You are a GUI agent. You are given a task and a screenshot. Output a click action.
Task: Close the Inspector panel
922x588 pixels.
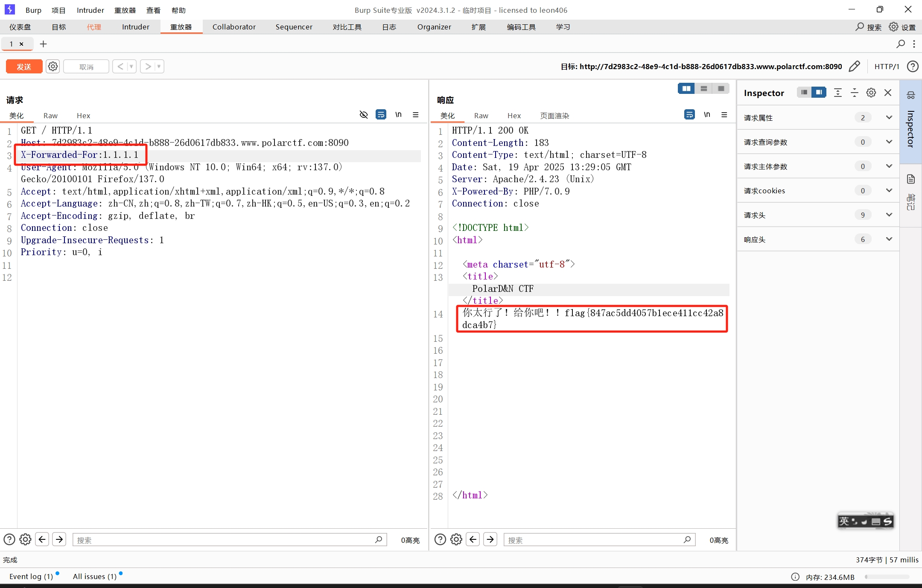point(888,93)
